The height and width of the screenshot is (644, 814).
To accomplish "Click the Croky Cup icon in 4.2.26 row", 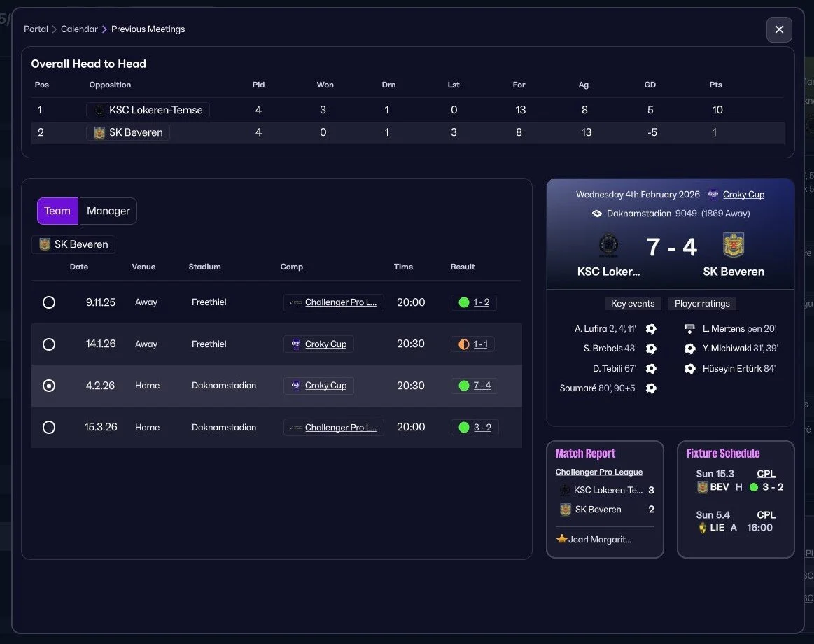I will tap(296, 386).
